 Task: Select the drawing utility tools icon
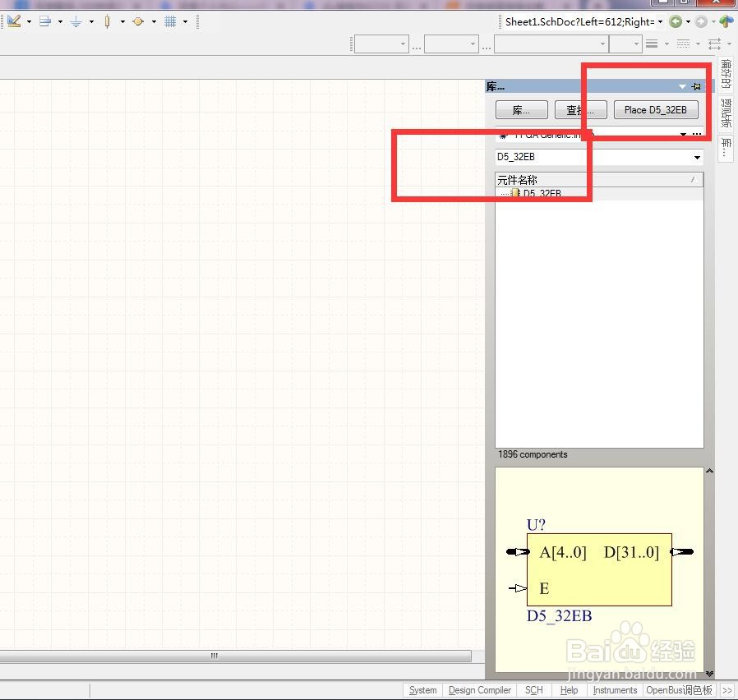coord(14,21)
